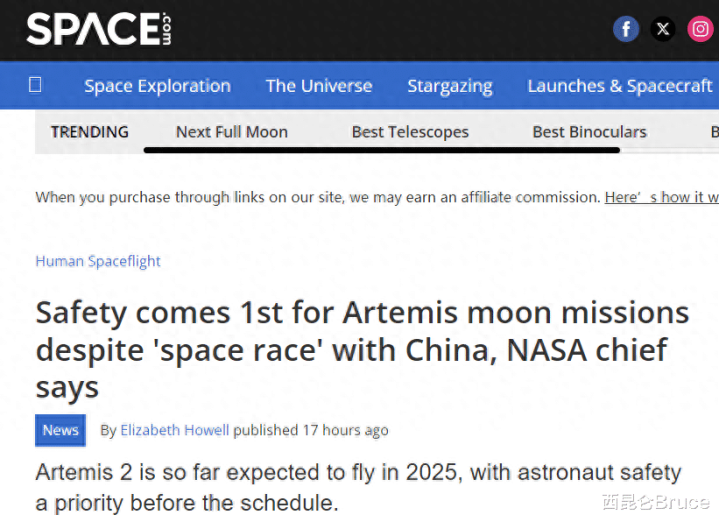Click the News tag button

pyautogui.click(x=60, y=430)
